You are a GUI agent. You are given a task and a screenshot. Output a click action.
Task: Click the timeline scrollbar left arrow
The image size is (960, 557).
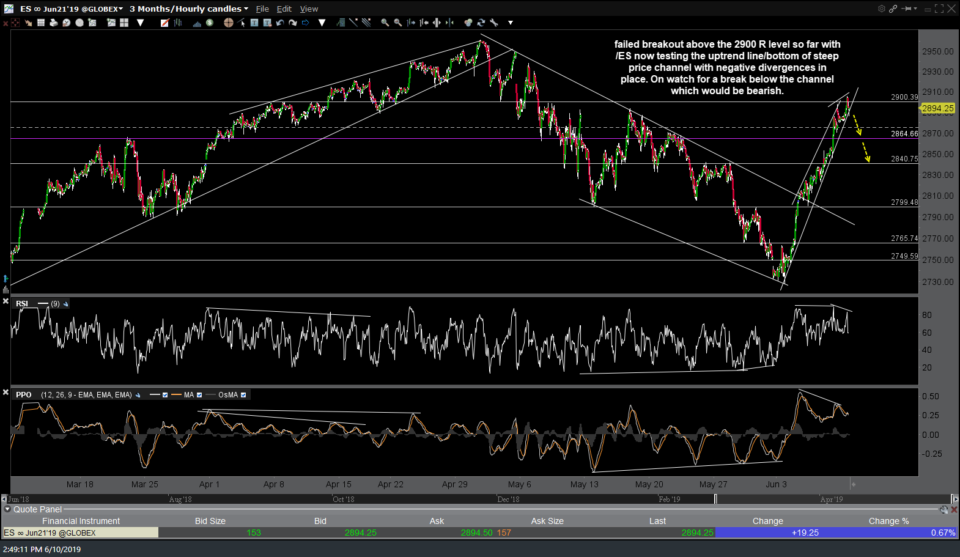coord(4,499)
